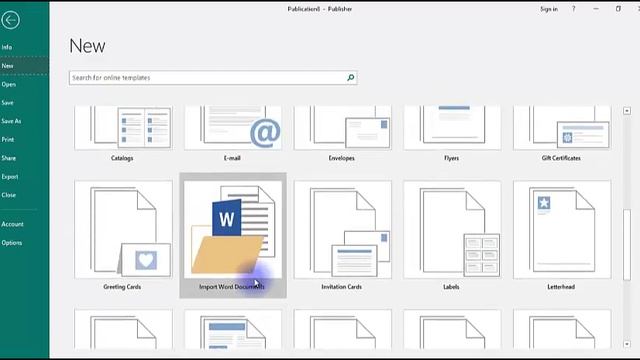Click the magnifier search icon
This screenshot has width=640, height=360.
tap(351, 78)
